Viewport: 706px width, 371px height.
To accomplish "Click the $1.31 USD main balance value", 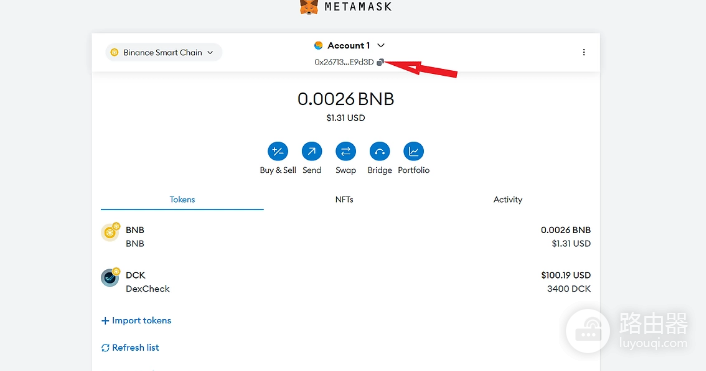I will pos(345,118).
